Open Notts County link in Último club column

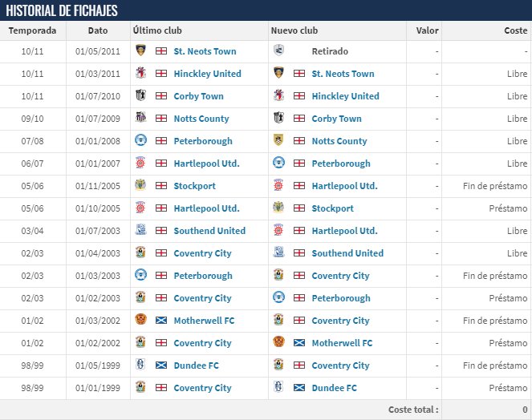(x=201, y=119)
